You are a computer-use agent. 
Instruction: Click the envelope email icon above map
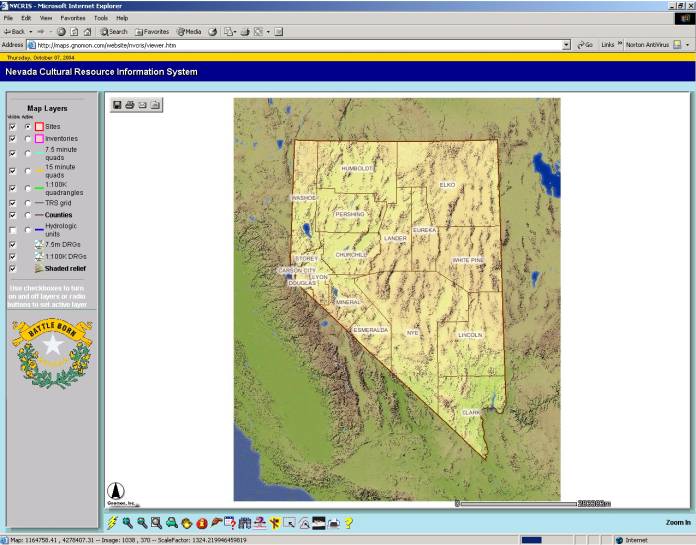point(142,105)
